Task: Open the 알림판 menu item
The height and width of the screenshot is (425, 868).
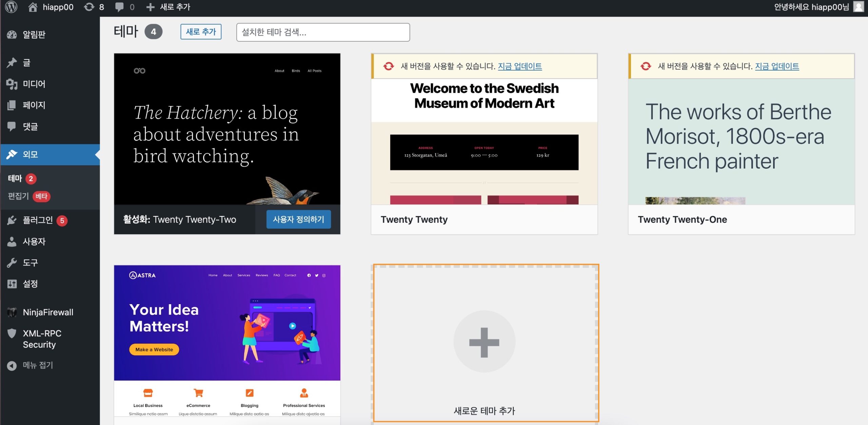Action: coord(50,34)
